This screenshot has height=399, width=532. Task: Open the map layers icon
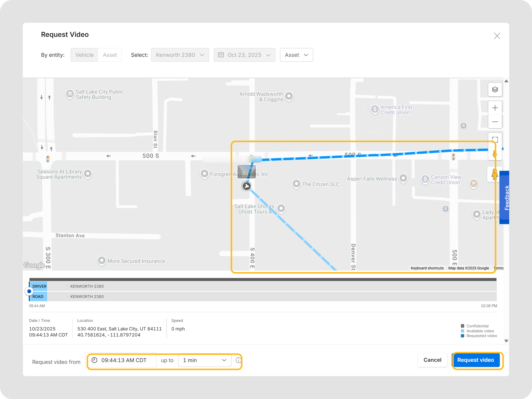point(495,89)
